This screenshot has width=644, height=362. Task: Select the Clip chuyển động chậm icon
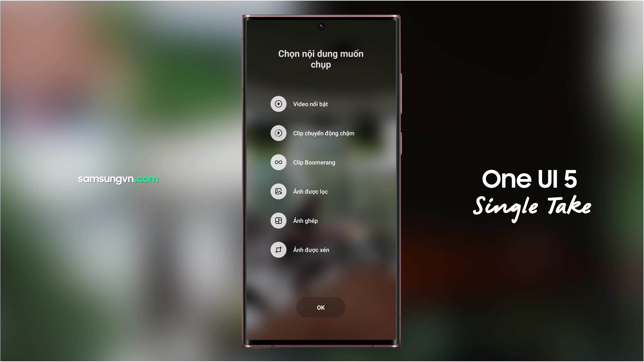(278, 133)
